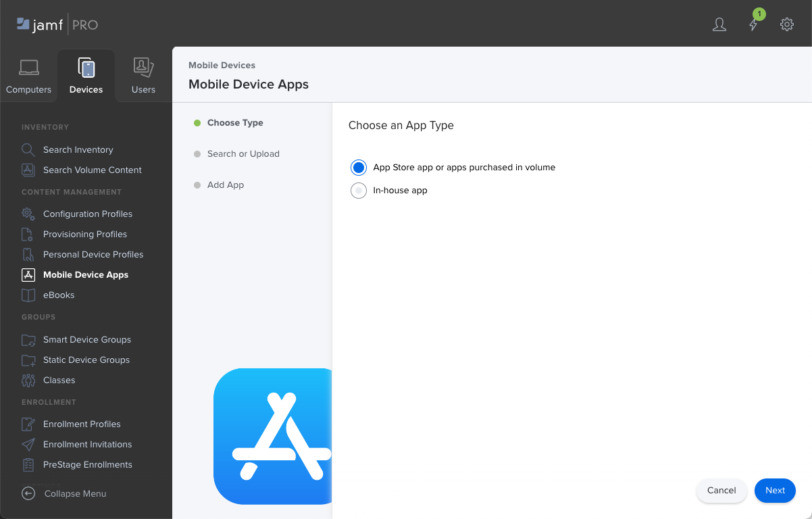The image size is (812, 519).
Task: Select App Store app or volume purchase option
Action: (359, 168)
